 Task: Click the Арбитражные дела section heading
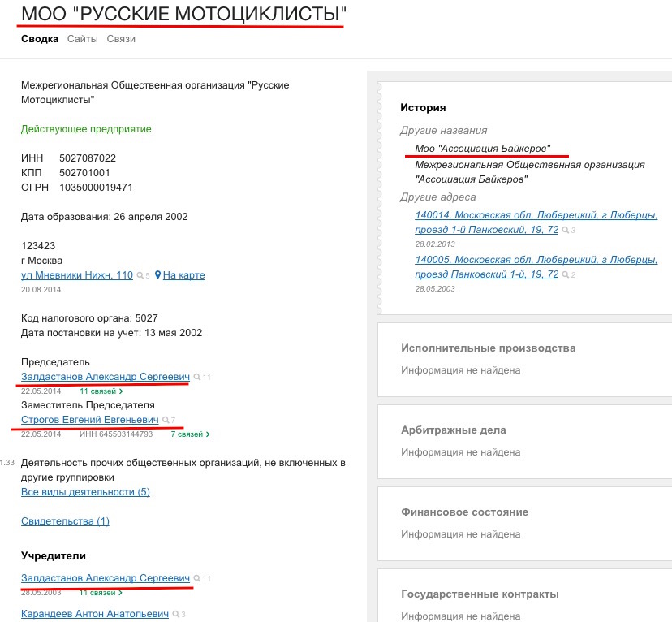pyautogui.click(x=454, y=430)
